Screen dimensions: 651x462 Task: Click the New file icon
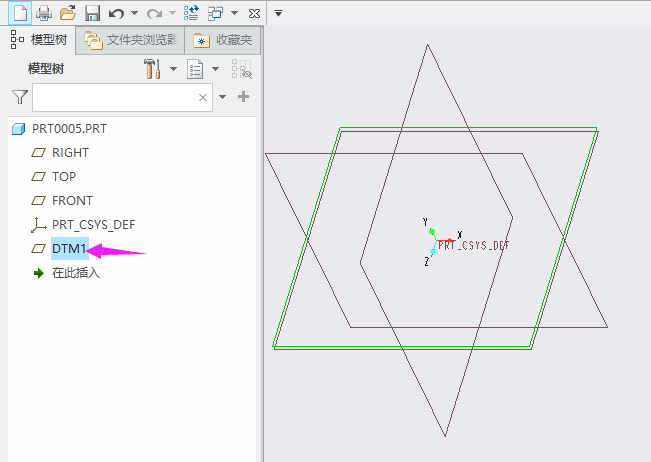[19, 13]
